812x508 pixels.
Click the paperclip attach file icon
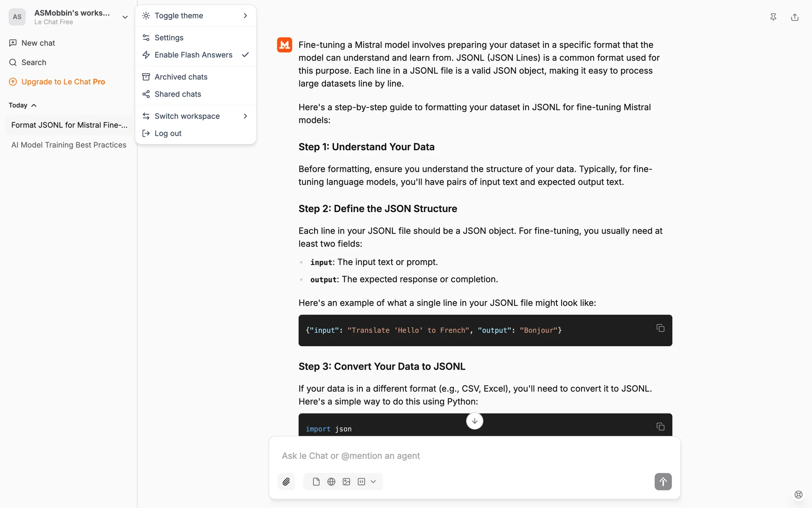pos(286,482)
